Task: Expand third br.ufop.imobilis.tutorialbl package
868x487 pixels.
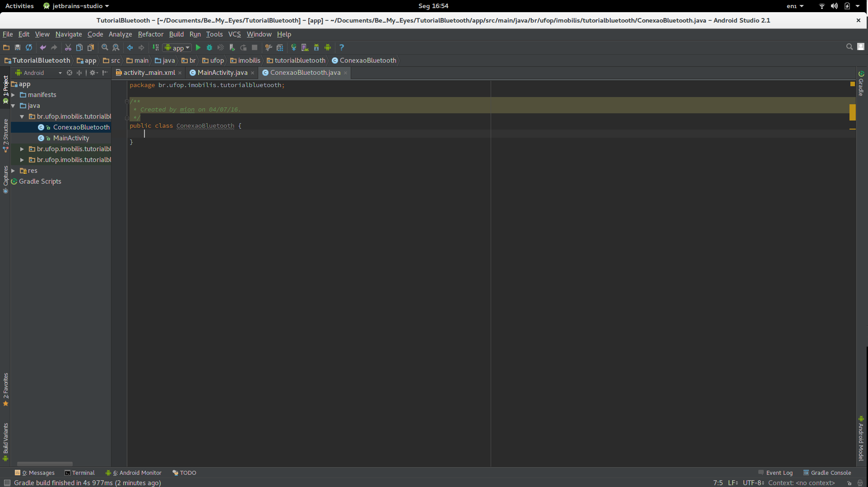Action: (22, 160)
